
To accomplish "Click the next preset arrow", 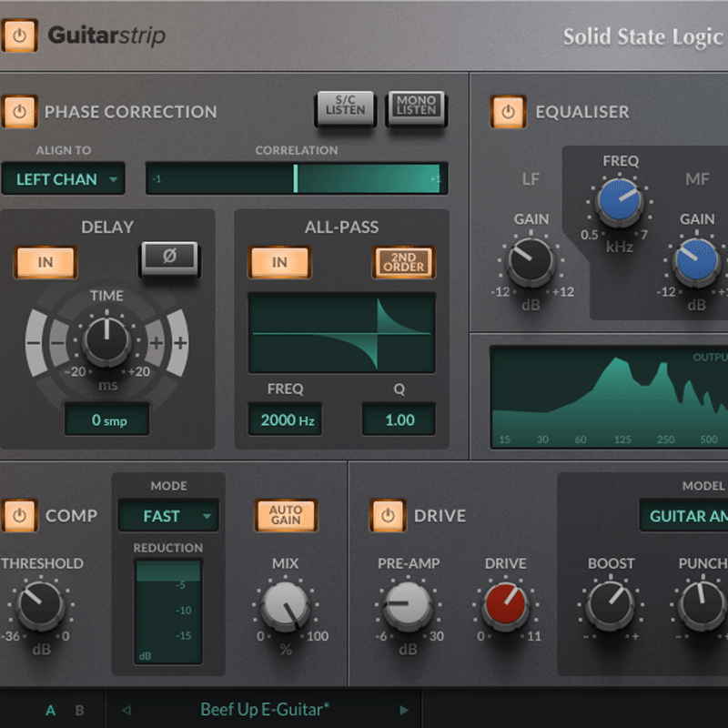I will pos(403,711).
